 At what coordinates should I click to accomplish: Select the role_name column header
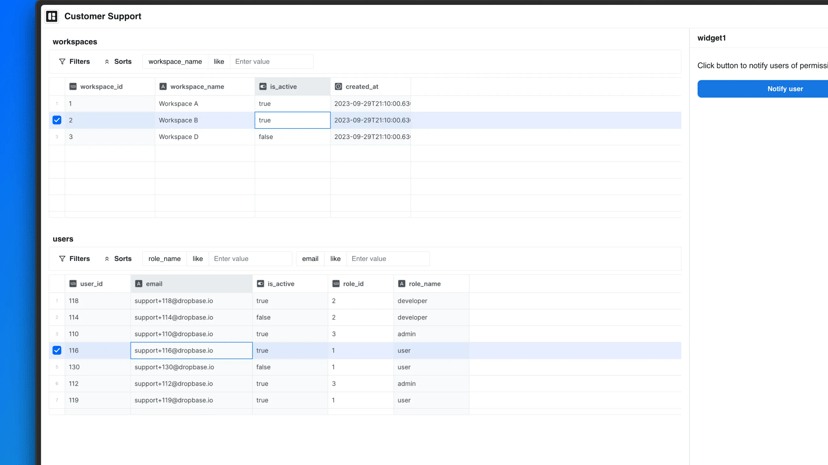pyautogui.click(x=431, y=284)
